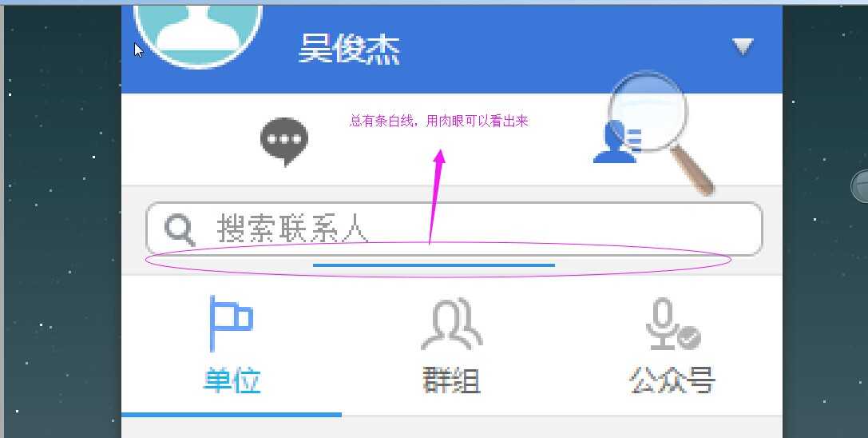Screen dimensions: 868x438
Task: Open the contacts person icon
Action: 616,143
